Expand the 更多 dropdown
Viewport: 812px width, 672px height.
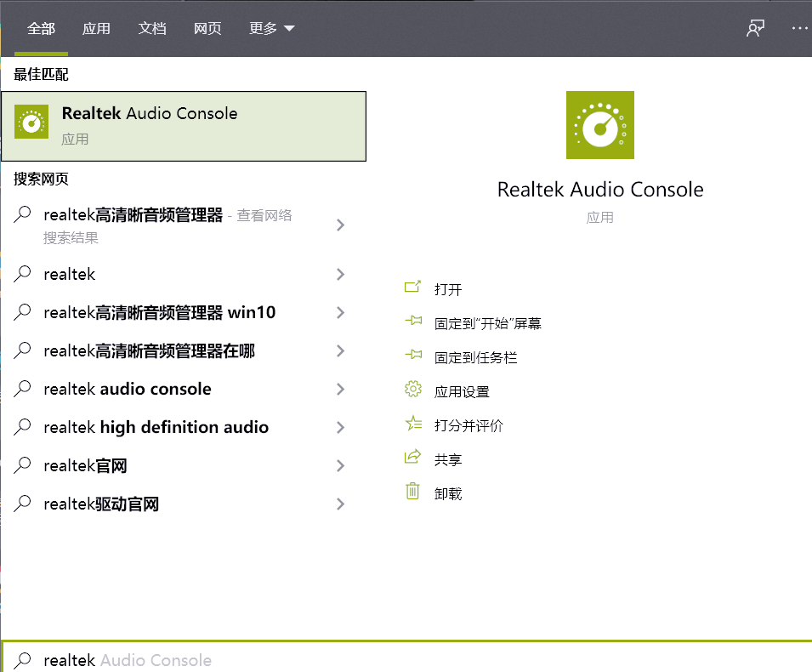[272, 28]
